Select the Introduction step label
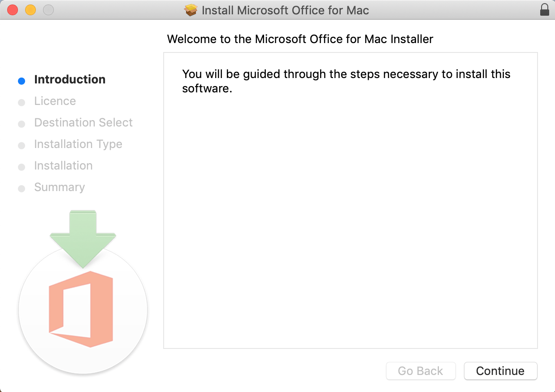This screenshot has height=392, width=555. tap(70, 79)
